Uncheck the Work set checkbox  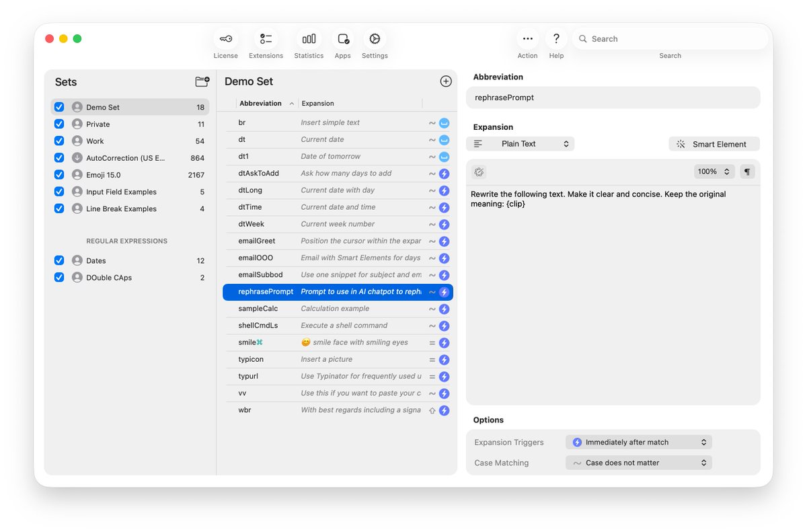point(59,141)
